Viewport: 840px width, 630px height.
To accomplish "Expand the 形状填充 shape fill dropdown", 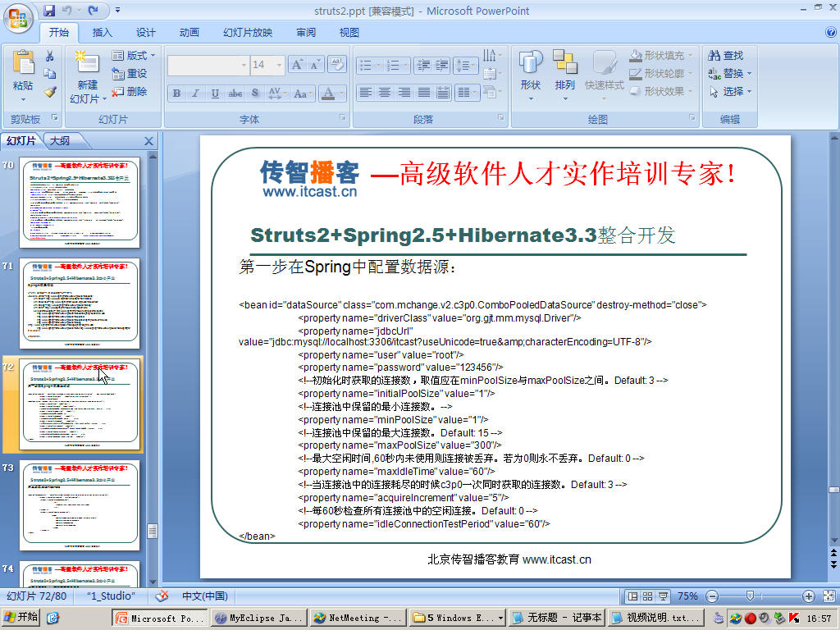I will tap(691, 55).
